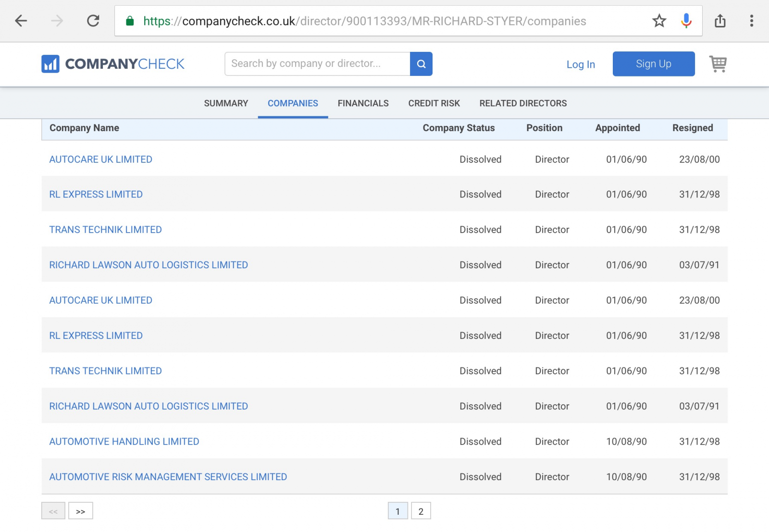Click the next page >> button

(x=81, y=511)
